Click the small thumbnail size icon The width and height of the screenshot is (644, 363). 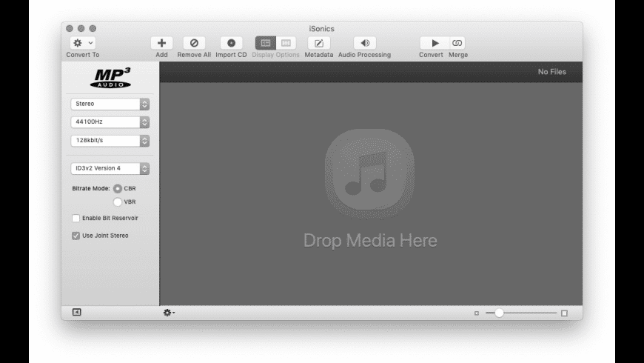coord(477,313)
